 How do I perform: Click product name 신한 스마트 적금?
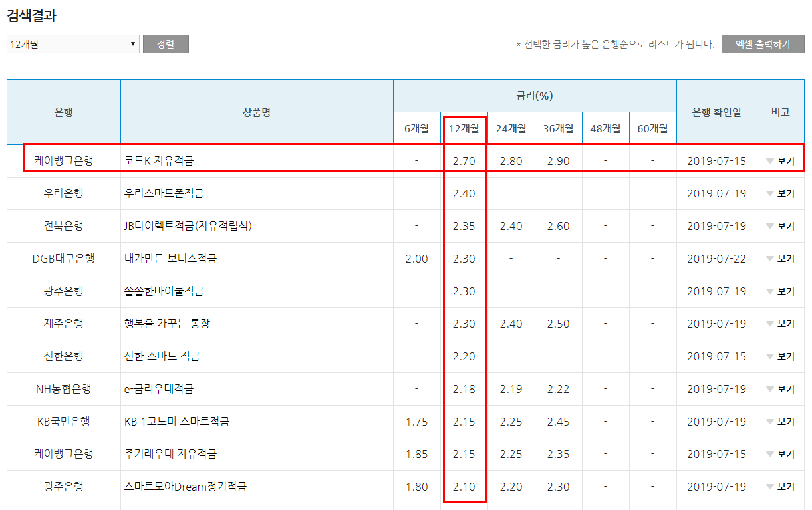162,356
